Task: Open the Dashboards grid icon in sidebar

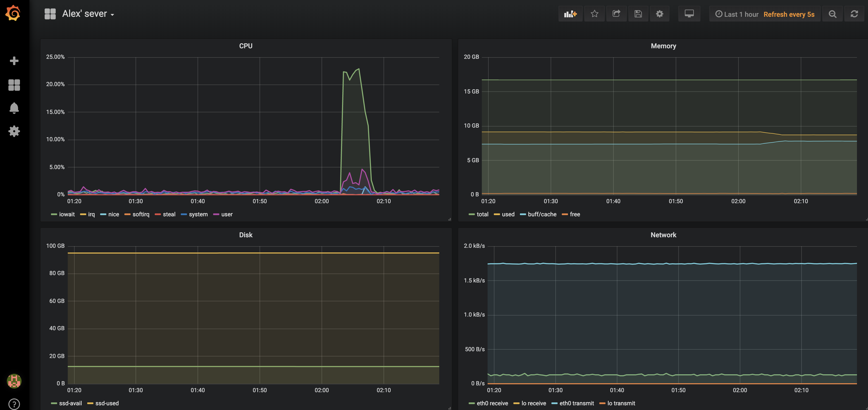Action: (x=14, y=85)
